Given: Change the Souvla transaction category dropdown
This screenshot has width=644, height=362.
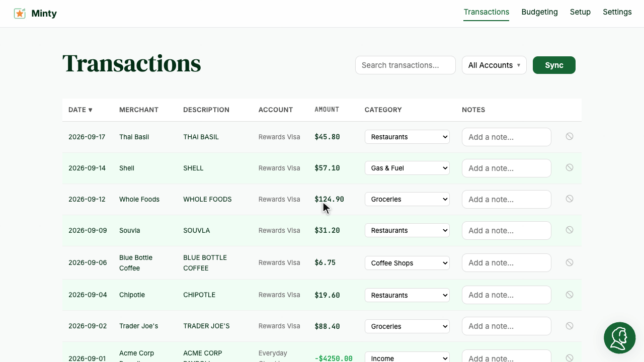Looking at the screenshot, I should pos(407,230).
